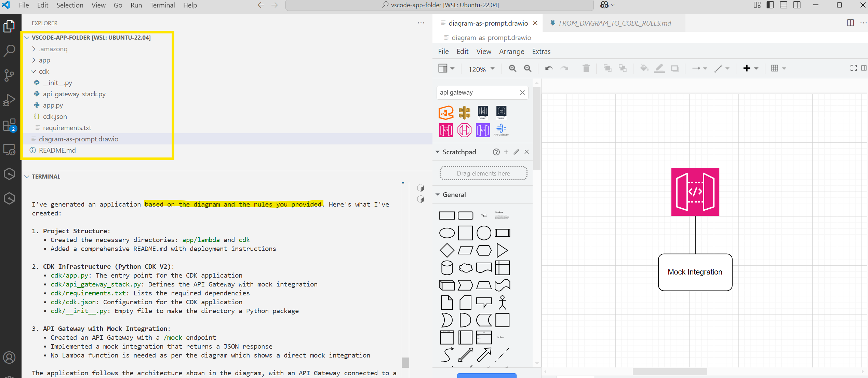Clear the api gateway shape search
The width and height of the screenshot is (868, 378).
522,93
